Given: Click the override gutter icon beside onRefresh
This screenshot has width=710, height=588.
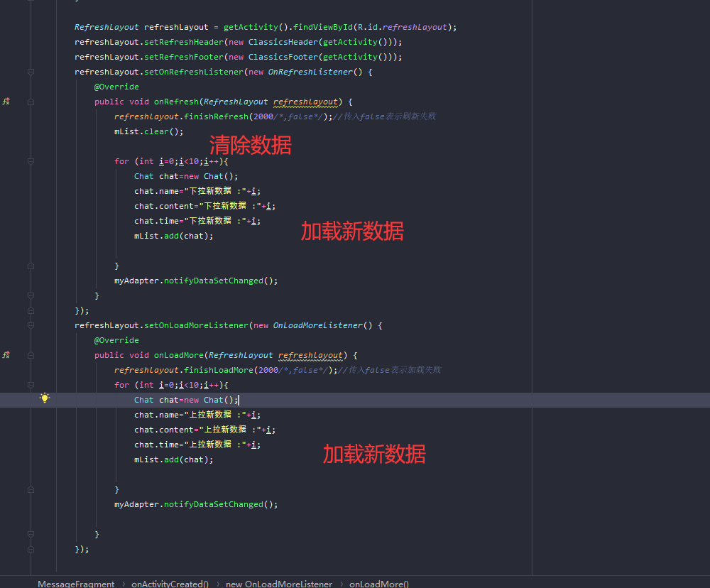Looking at the screenshot, I should click(6, 102).
